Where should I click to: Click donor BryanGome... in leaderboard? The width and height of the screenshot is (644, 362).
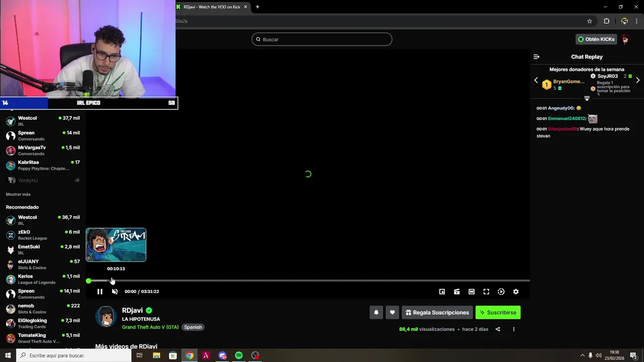(x=569, y=81)
